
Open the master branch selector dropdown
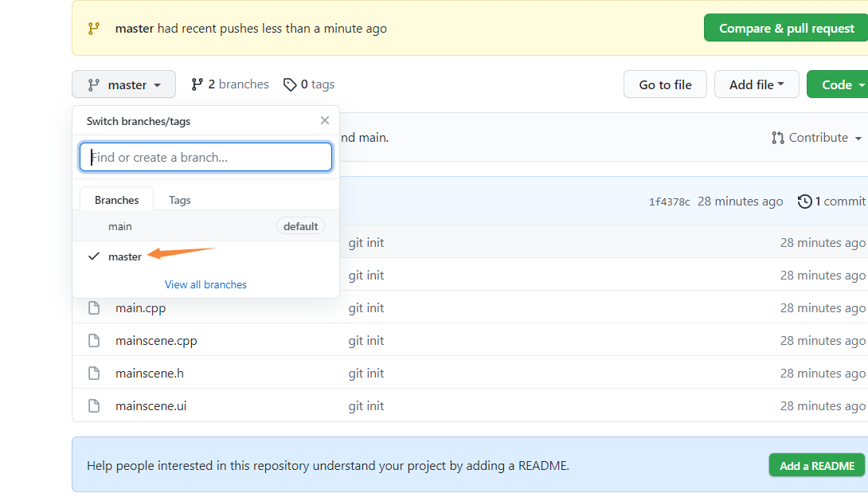pos(123,84)
